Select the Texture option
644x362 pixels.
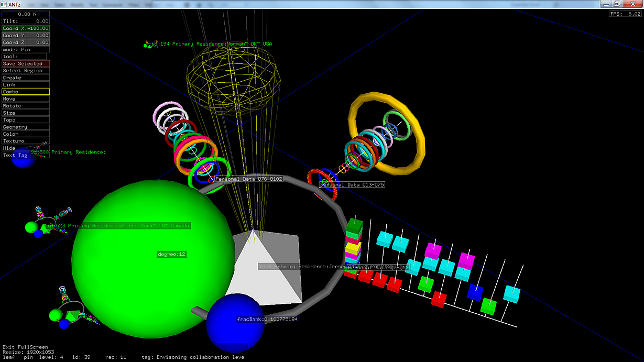click(x=26, y=141)
